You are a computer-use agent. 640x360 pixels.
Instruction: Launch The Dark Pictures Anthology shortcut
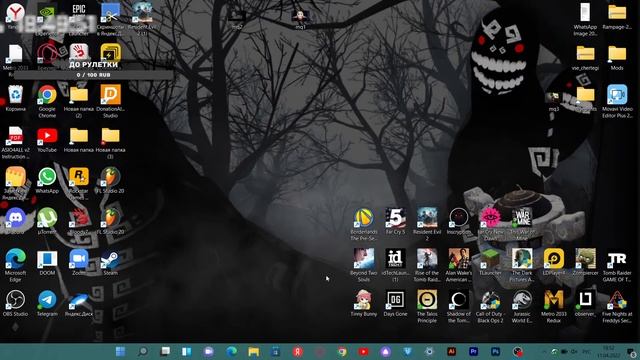pyautogui.click(x=522, y=259)
